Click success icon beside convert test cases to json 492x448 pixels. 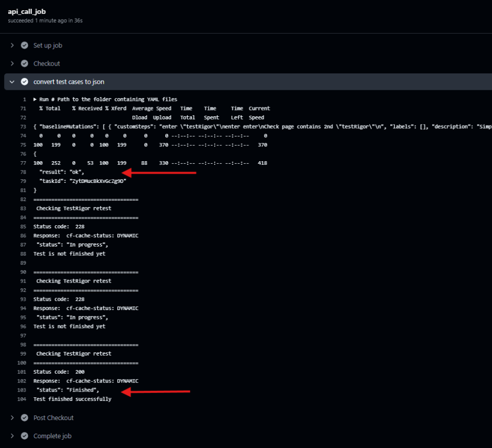24,82
